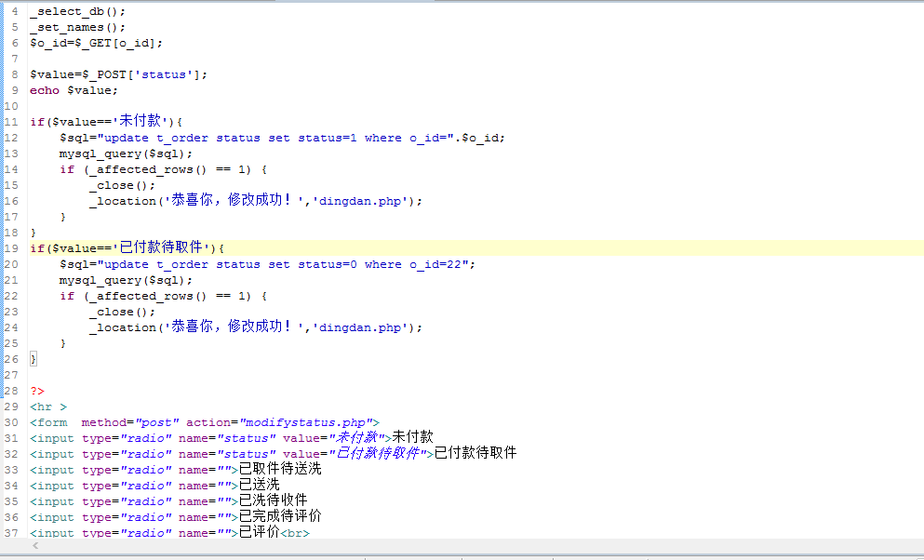Click the 已完成待评价 label text on line 36
This screenshot has height=560, width=924.
[x=280, y=517]
